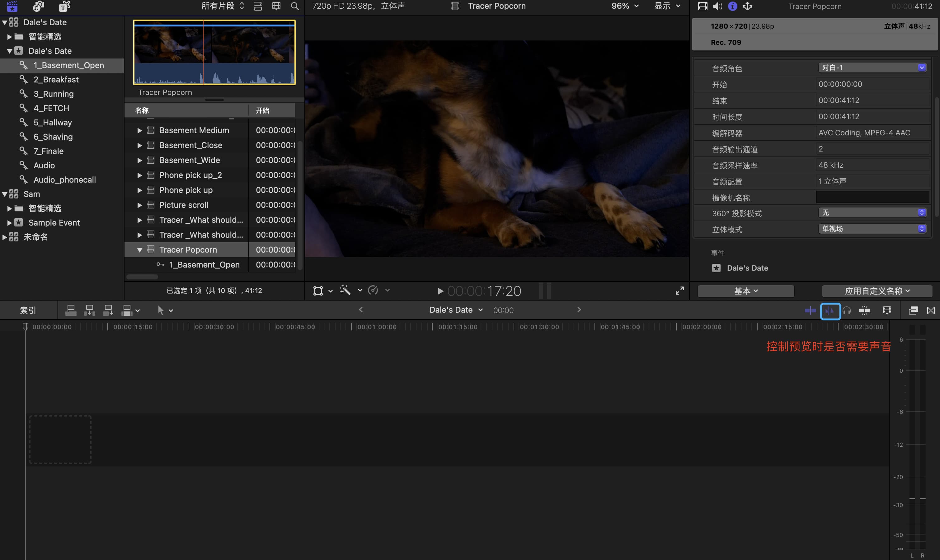Collapse the Tracer Popcorn clip row

pyautogui.click(x=139, y=250)
